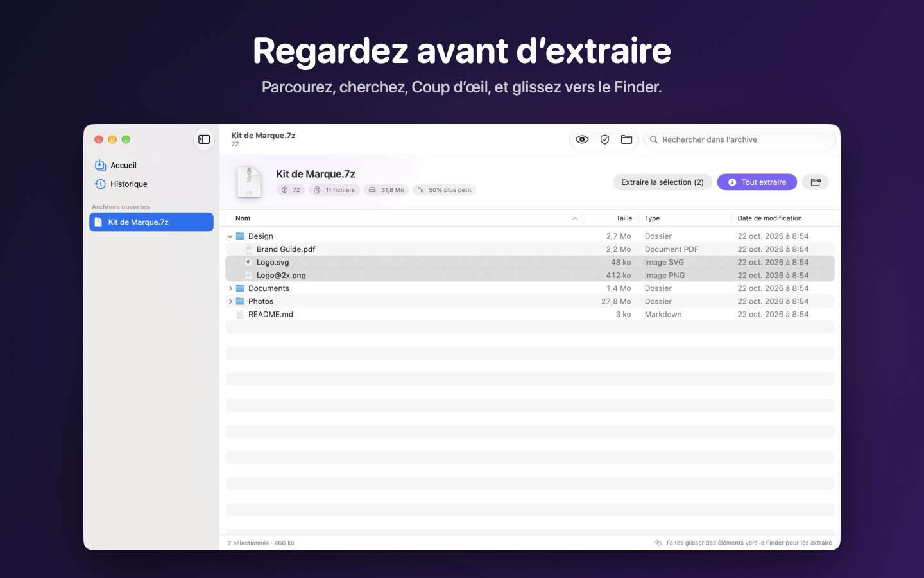Click the shield verify archive icon

(x=604, y=139)
